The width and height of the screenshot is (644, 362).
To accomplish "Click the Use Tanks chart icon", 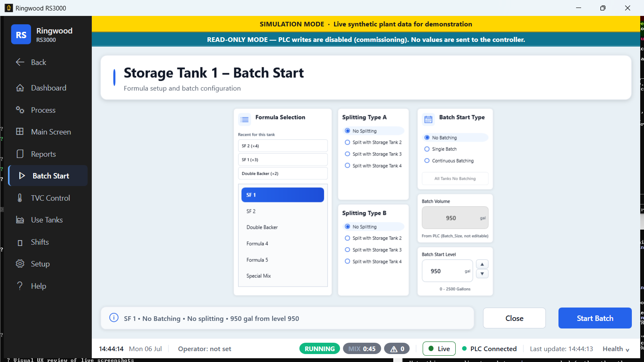I will pos(20,220).
